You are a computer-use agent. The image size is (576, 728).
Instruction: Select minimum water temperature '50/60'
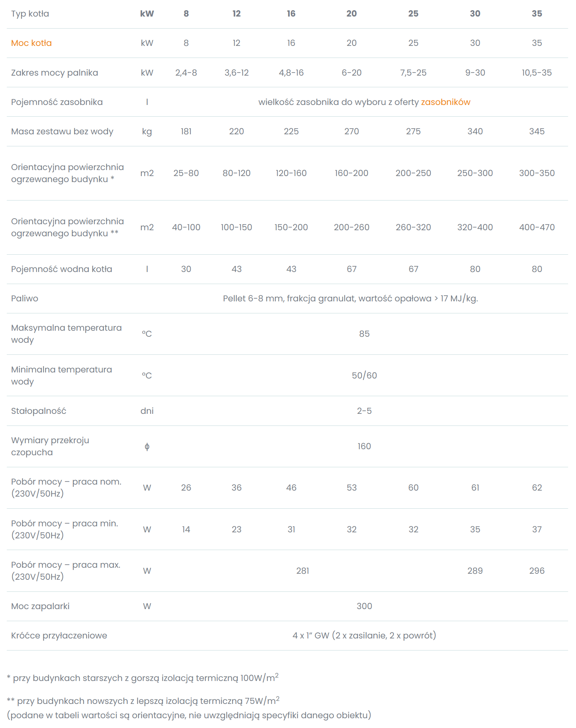(x=364, y=375)
